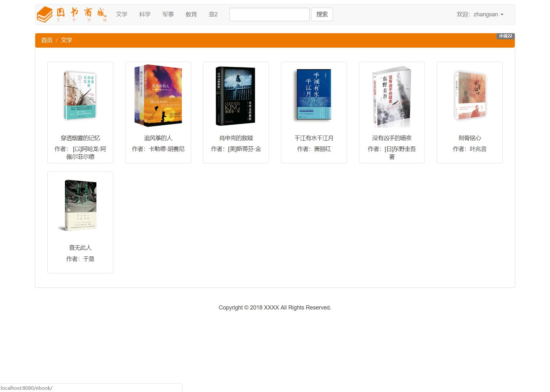The image size is (550, 392).
Task: Click 文学 in the breadcrumb
Action: click(67, 40)
